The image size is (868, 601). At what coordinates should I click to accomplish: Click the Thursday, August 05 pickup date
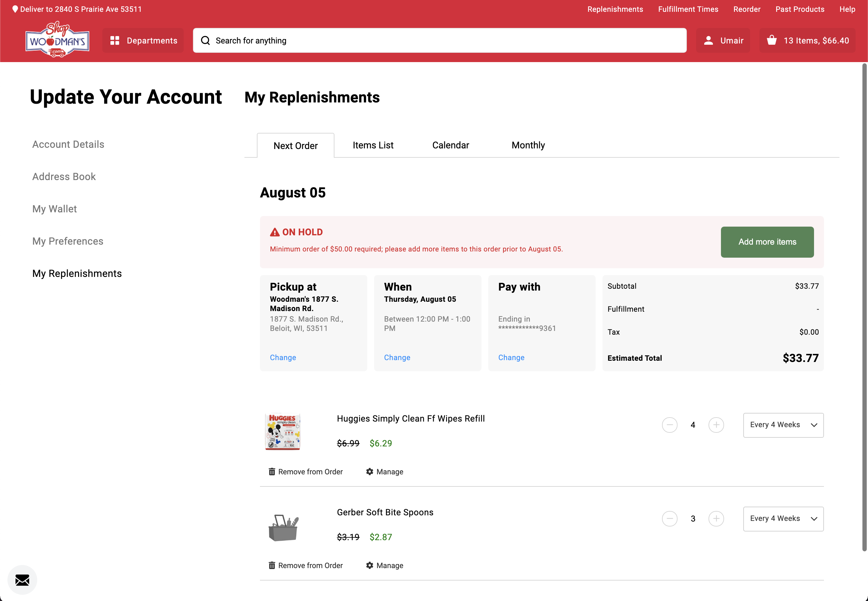pos(420,299)
